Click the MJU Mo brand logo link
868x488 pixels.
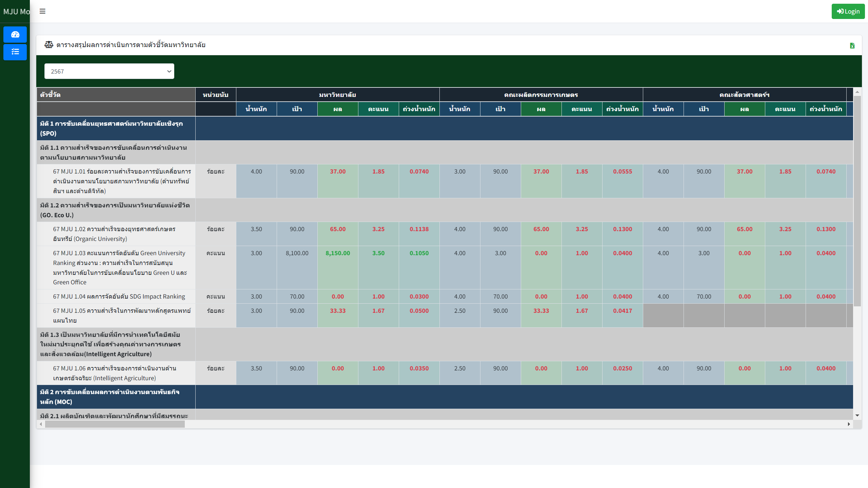(16, 12)
